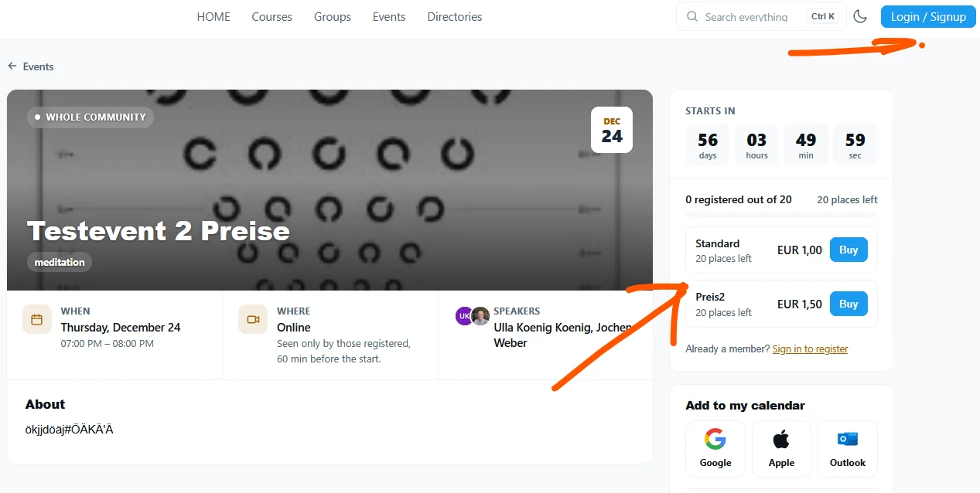Add the event to Outlook calendar

(848, 449)
